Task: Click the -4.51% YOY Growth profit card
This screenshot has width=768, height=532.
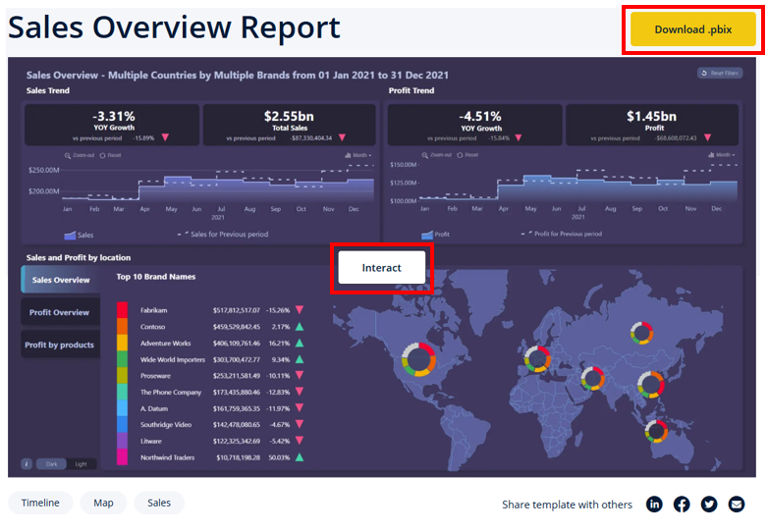Action: [474, 125]
